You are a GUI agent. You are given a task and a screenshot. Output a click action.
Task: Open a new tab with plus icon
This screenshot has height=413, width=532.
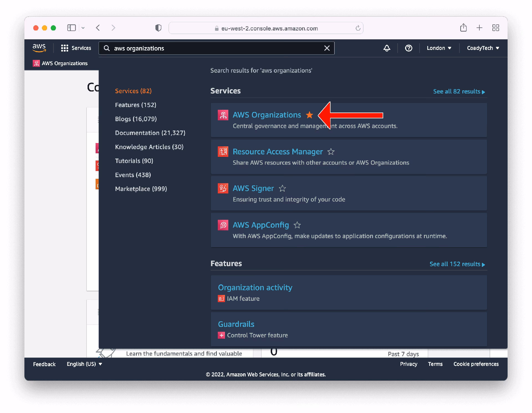coord(479,28)
